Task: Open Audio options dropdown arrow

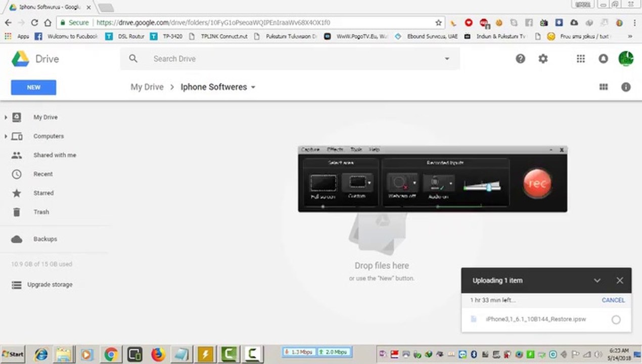Action: [x=451, y=183]
